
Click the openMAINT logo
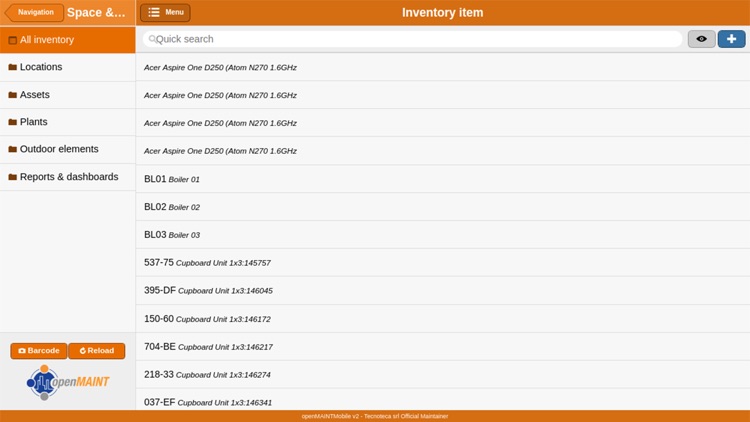(67, 382)
